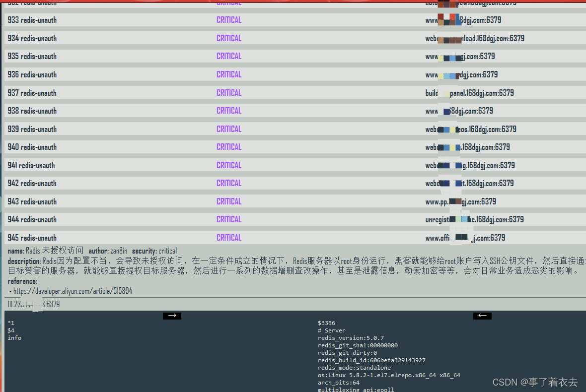Select vulnerability entry 939 redis-unauth
The width and height of the screenshot is (586, 392).
[32, 129]
